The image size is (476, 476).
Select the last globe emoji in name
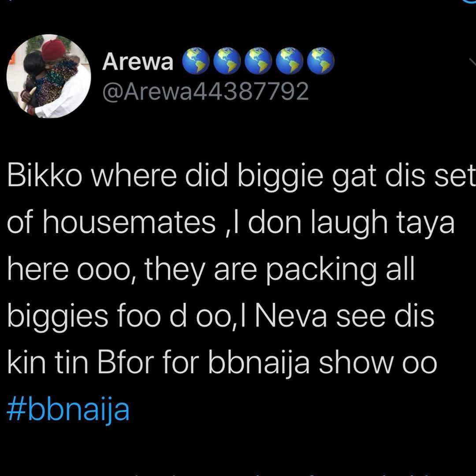pyautogui.click(x=321, y=61)
